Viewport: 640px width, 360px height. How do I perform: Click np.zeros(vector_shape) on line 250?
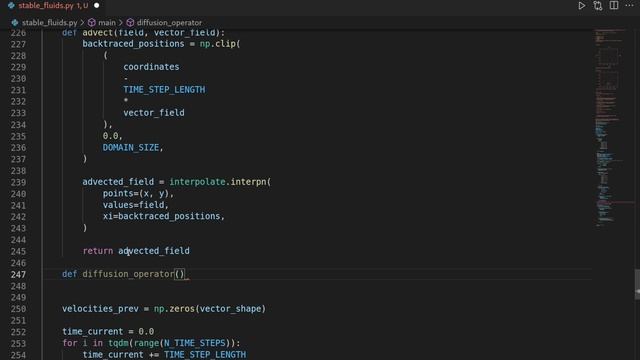(210, 309)
